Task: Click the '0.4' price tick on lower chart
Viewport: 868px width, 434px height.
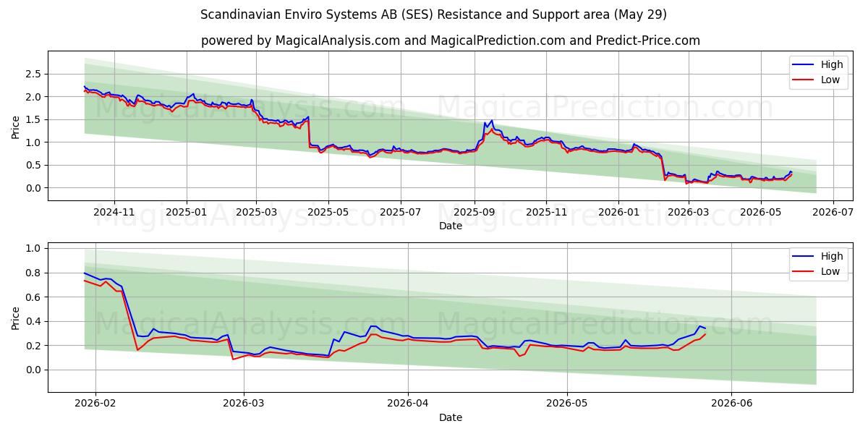Action: coord(34,321)
